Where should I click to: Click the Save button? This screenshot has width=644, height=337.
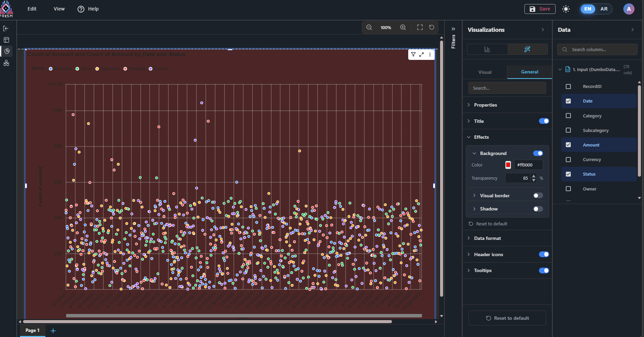pyautogui.click(x=540, y=9)
